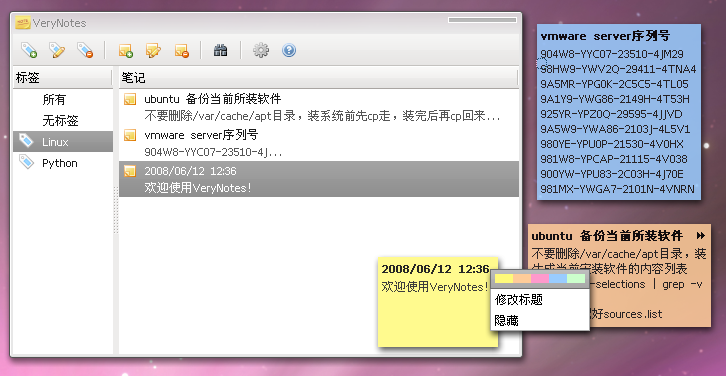
Task: Open search with the binoculars icon
Action: pyautogui.click(x=220, y=50)
